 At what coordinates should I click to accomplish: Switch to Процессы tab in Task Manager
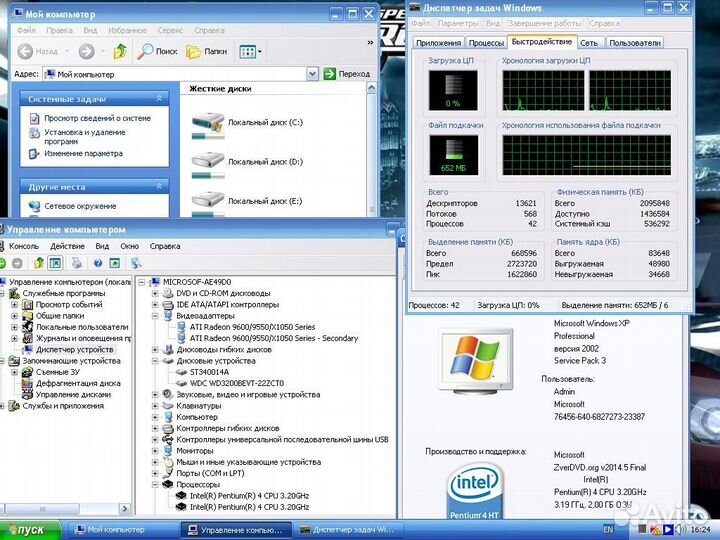pyautogui.click(x=486, y=43)
